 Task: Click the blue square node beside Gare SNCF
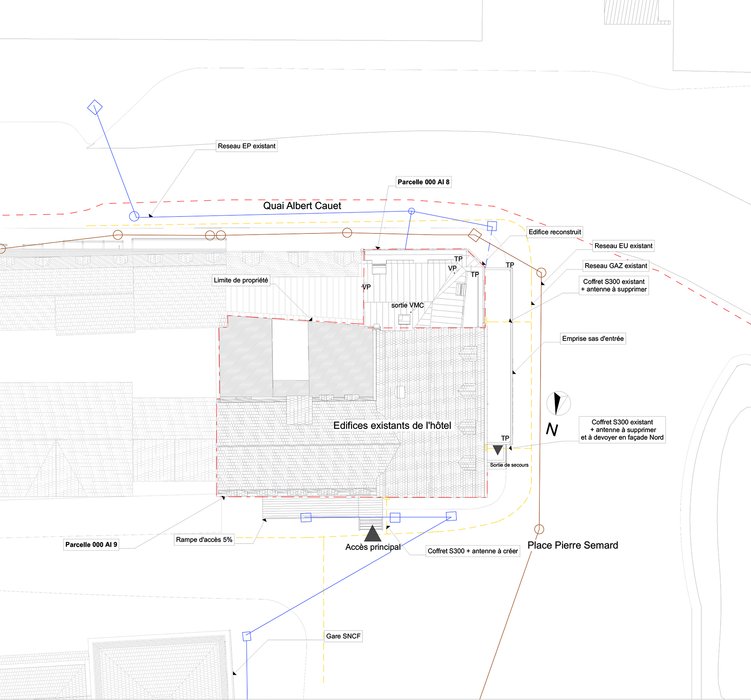point(247,636)
